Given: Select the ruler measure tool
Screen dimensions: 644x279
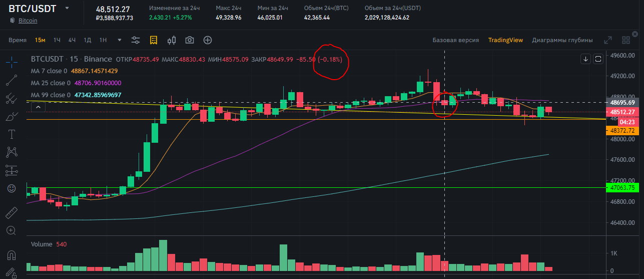Looking at the screenshot, I should [x=11, y=213].
